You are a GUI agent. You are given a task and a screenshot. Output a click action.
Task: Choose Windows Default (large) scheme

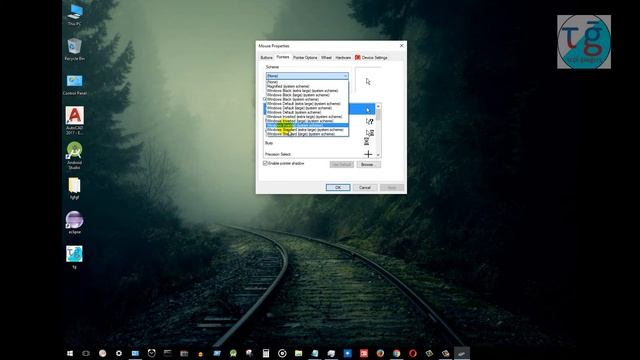point(307,108)
